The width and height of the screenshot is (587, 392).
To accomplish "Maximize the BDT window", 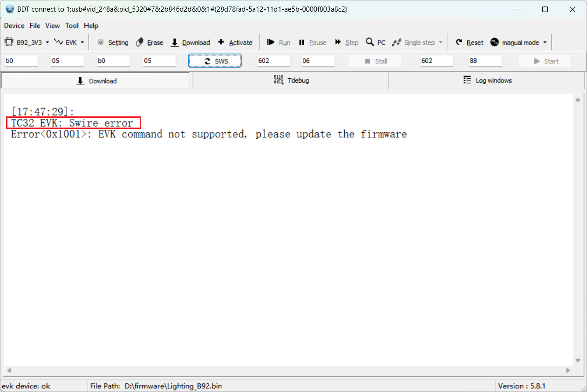I will pyautogui.click(x=545, y=9).
